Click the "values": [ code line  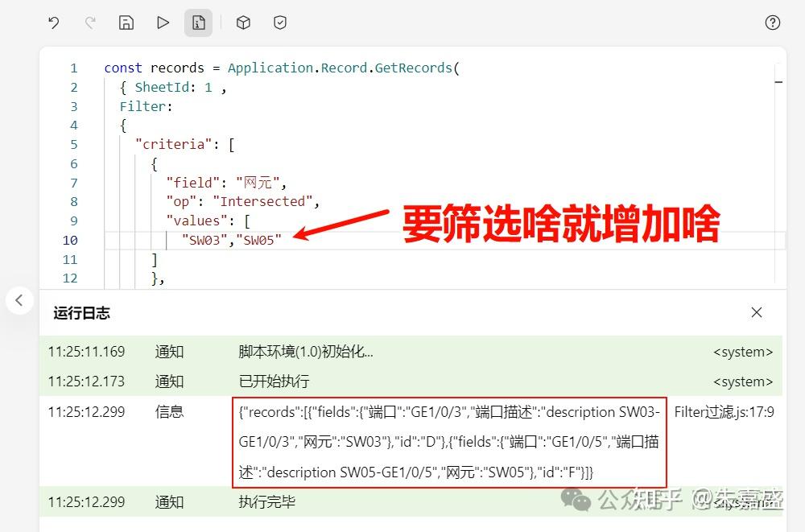coord(208,221)
